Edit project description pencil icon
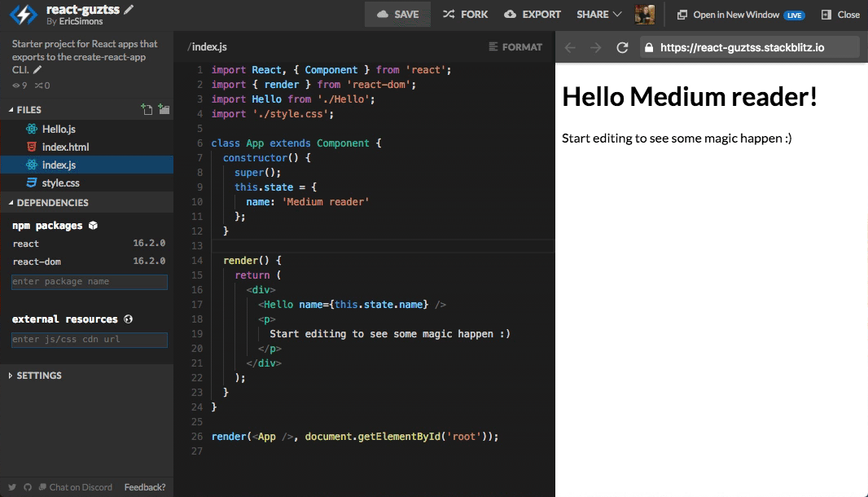Viewport: 868px width, 497px height. 37,70
